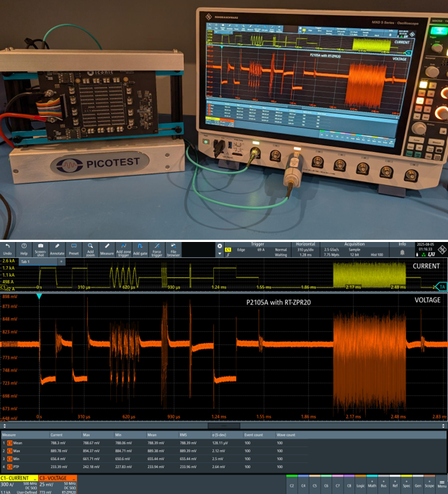Open the Measure tool
Viewport: 448px width, 494px height.
tap(107, 249)
